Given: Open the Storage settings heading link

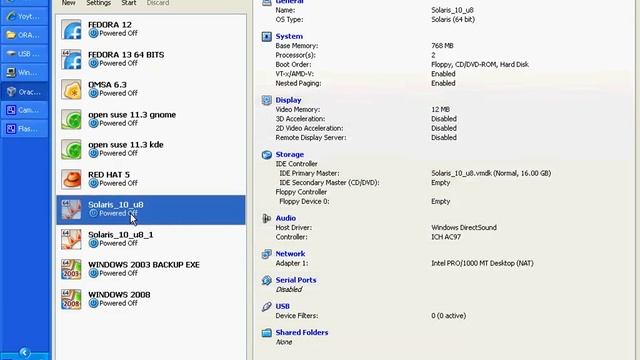Looking at the screenshot, I should coord(289,154).
